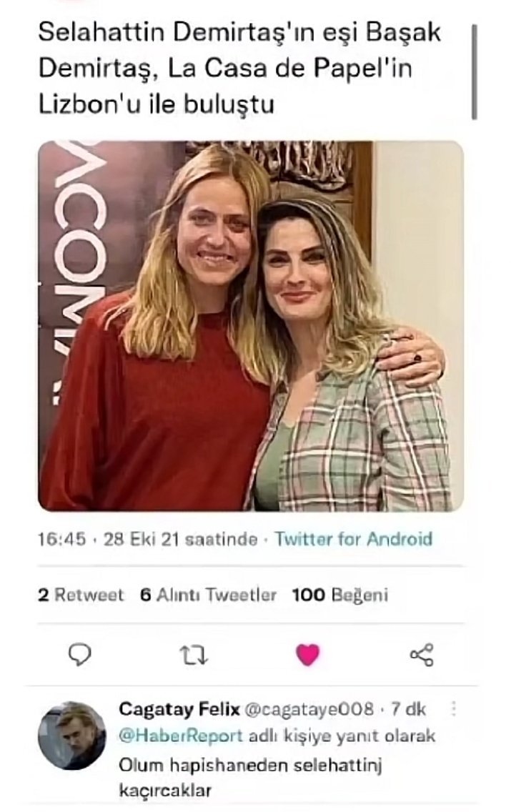Screen dimensions: 511x812
Task: Open the @cagataye008 handle
Action: point(309,708)
